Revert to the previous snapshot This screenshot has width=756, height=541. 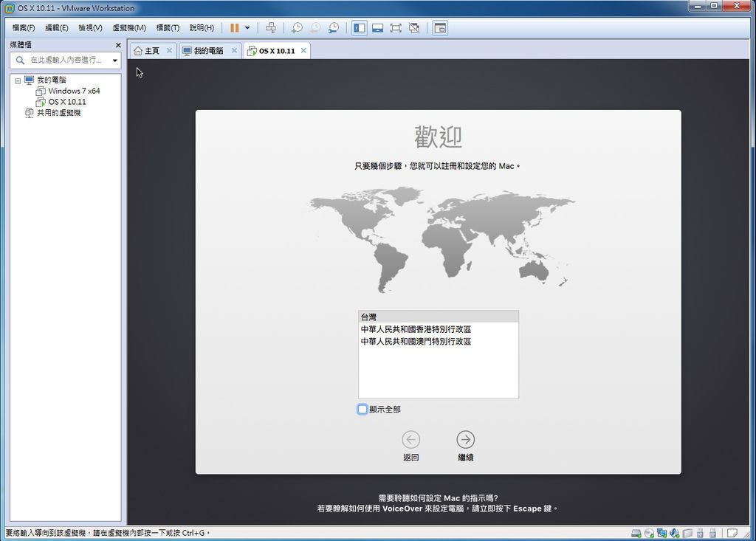[x=315, y=28]
